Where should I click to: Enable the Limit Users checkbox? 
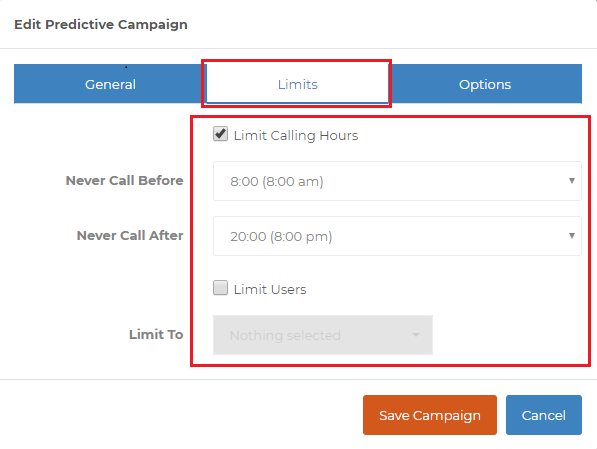(x=220, y=288)
